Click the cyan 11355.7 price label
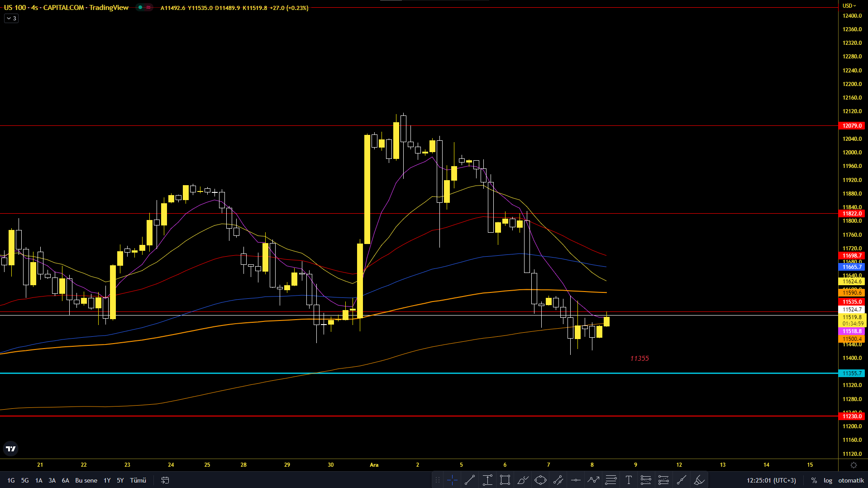This screenshot has height=488, width=868. [x=852, y=373]
